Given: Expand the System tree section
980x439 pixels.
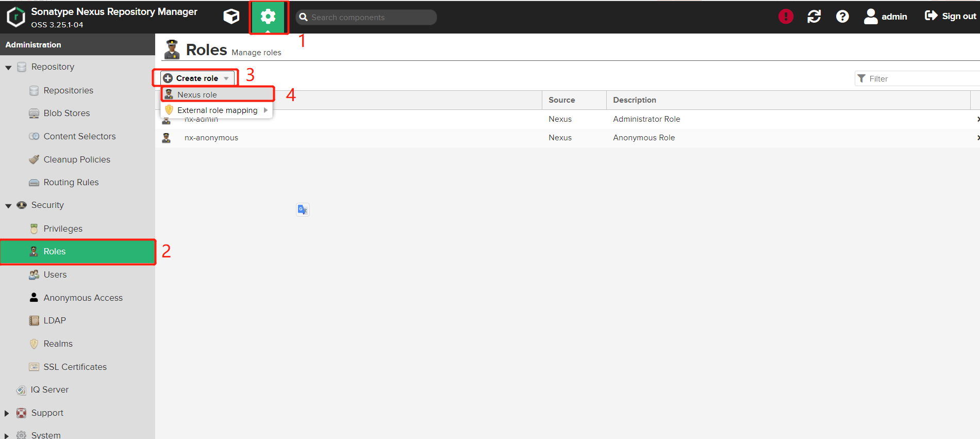Looking at the screenshot, I should click(7, 435).
